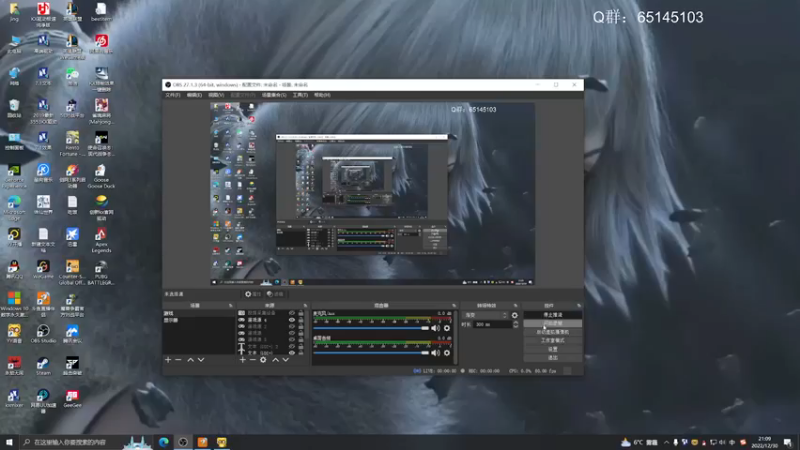Open Microsoft Edge from the taskbar
This screenshot has height=450, width=800.
(164, 442)
